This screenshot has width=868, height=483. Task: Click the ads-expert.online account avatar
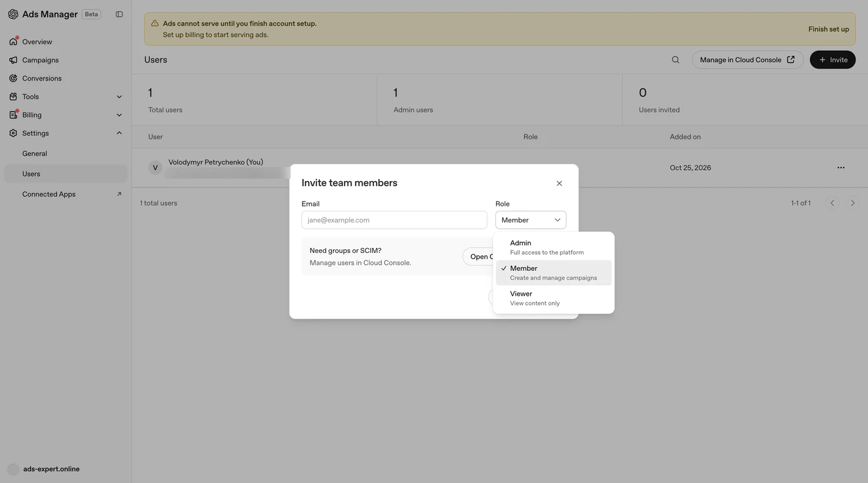(x=13, y=469)
